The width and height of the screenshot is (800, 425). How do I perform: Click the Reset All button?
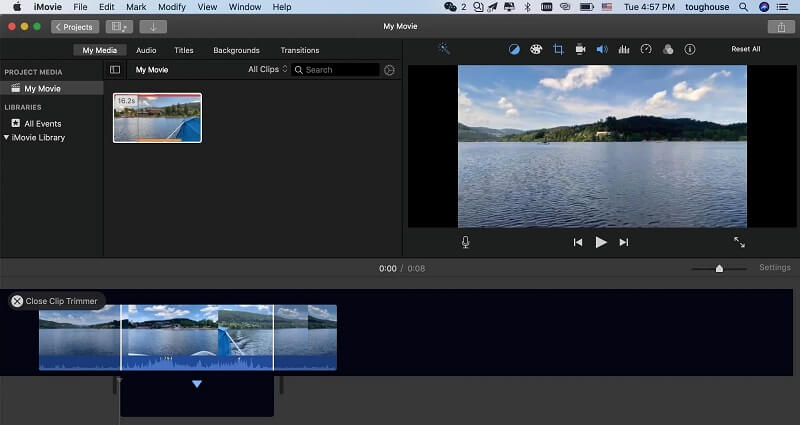[x=745, y=49]
